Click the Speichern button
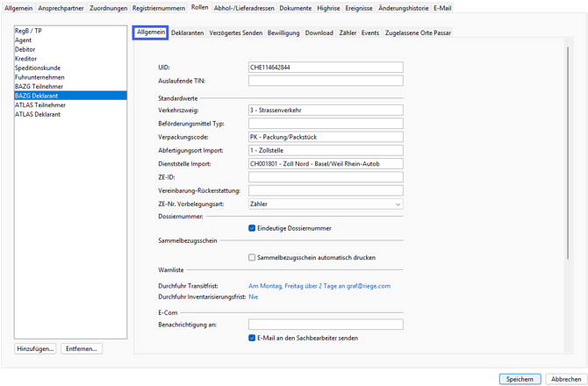 click(x=520, y=379)
